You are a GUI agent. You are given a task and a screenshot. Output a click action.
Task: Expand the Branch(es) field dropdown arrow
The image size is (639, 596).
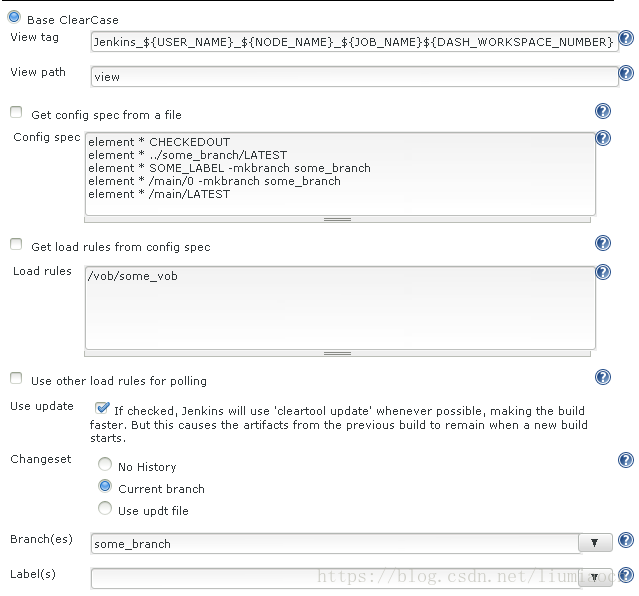[x=596, y=542]
